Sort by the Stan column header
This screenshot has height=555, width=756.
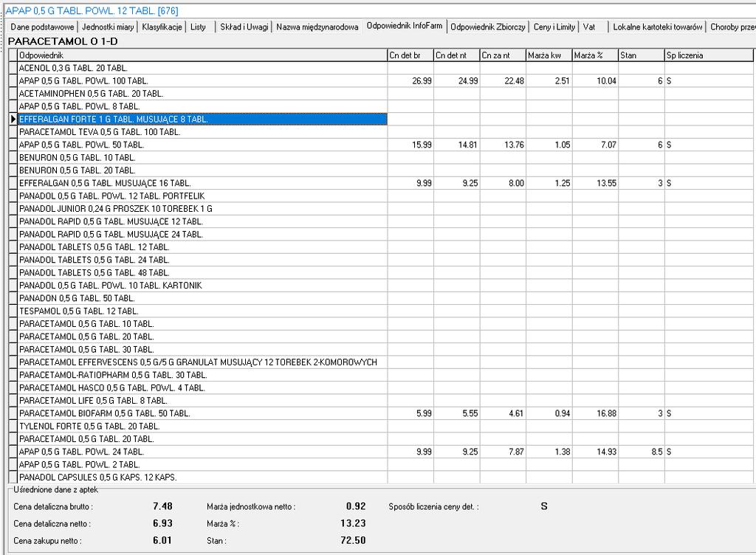[642, 55]
